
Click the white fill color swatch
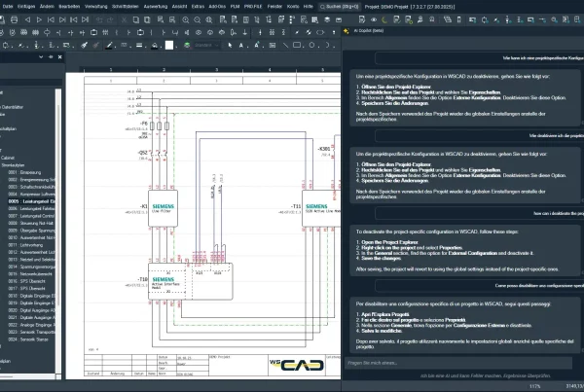pos(169,45)
